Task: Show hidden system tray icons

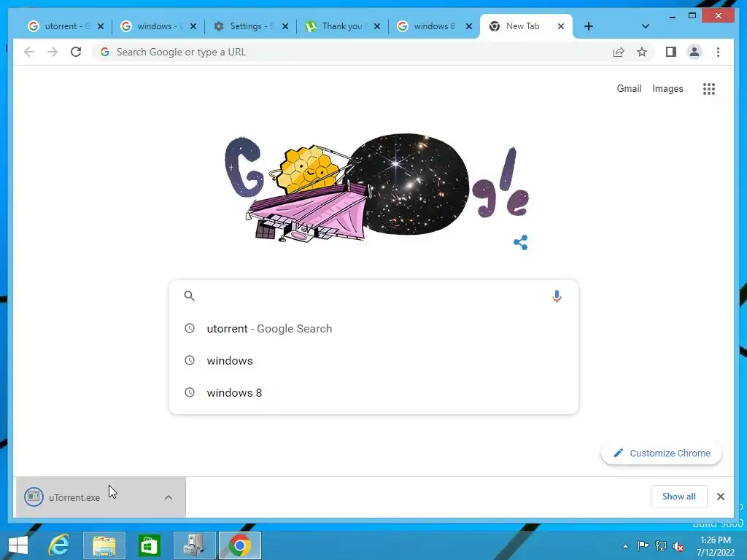Action: pos(625,546)
